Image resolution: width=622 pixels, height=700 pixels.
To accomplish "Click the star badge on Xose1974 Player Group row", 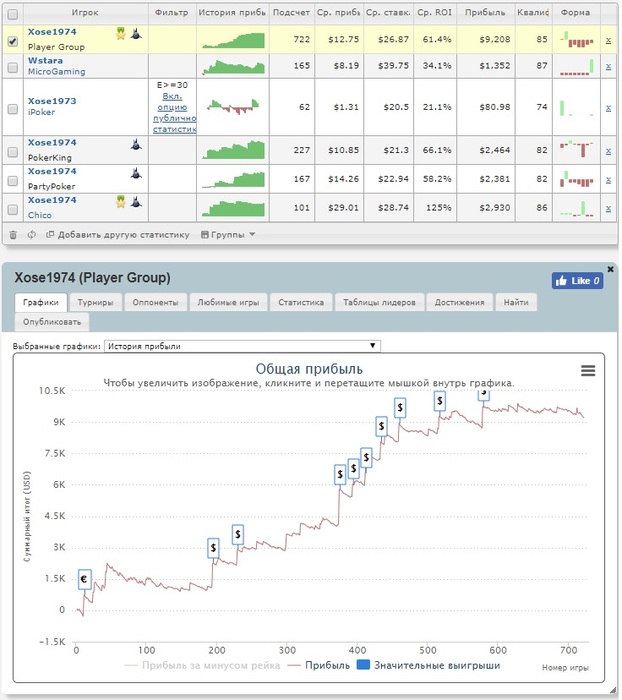I will (x=121, y=33).
